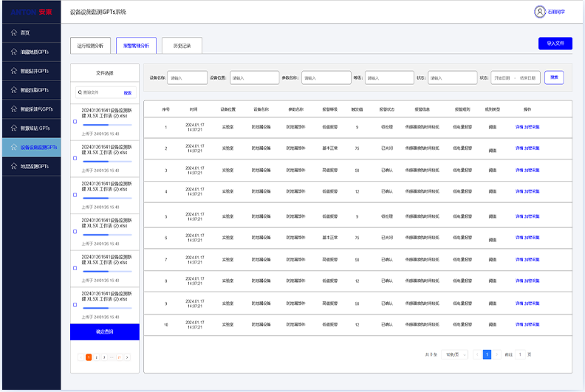Click magnifier icon in file search box

[80, 92]
